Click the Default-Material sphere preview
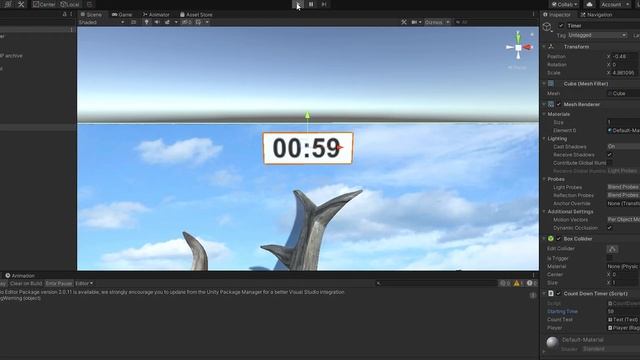The image size is (640, 360). tap(552, 342)
